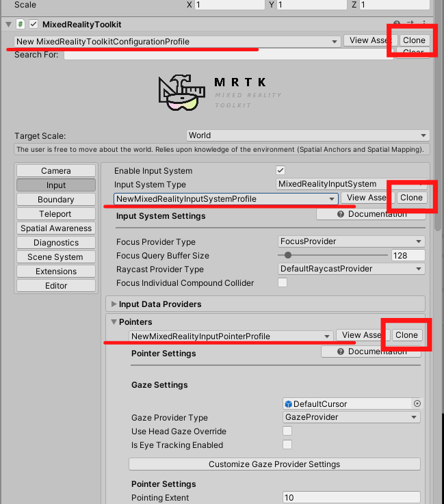Click the "Gaze Settings" heading
The height and width of the screenshot is (504, 444).
159,385
